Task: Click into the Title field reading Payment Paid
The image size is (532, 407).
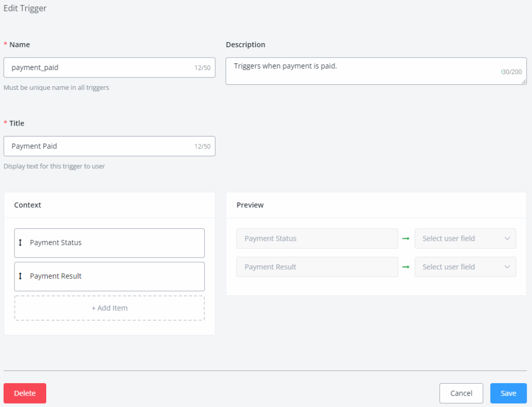Action: 99,146
